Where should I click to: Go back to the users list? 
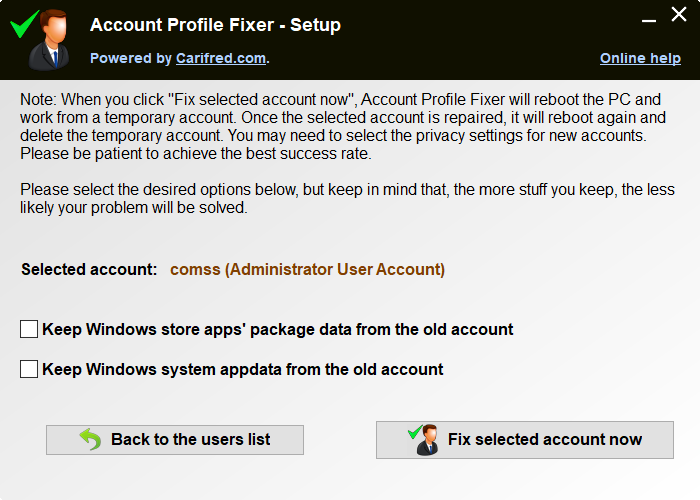click(175, 439)
